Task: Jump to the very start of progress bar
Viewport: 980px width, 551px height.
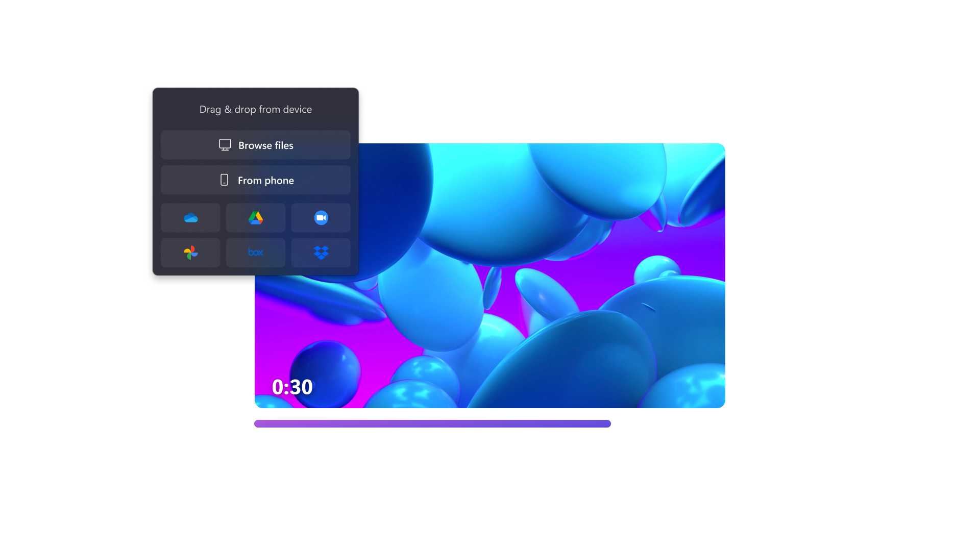Action: (x=256, y=423)
